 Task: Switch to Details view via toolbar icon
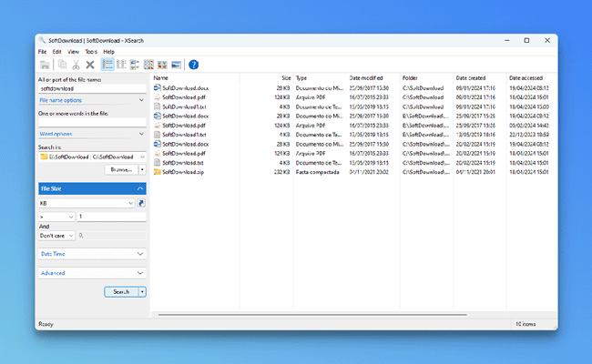coord(107,65)
